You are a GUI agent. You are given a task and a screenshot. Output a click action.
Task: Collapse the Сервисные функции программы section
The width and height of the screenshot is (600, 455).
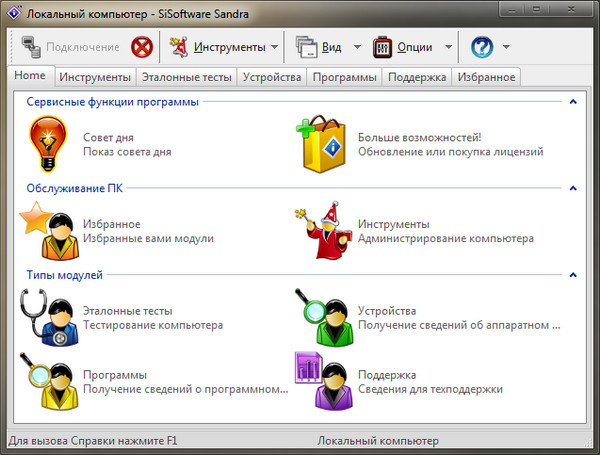point(573,102)
